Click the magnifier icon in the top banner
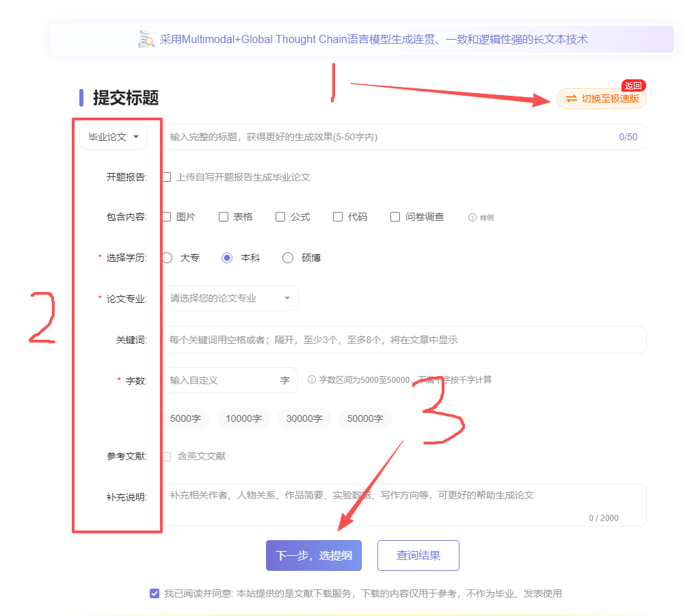Image resolution: width=694 pixels, height=616 pixels. point(146,39)
